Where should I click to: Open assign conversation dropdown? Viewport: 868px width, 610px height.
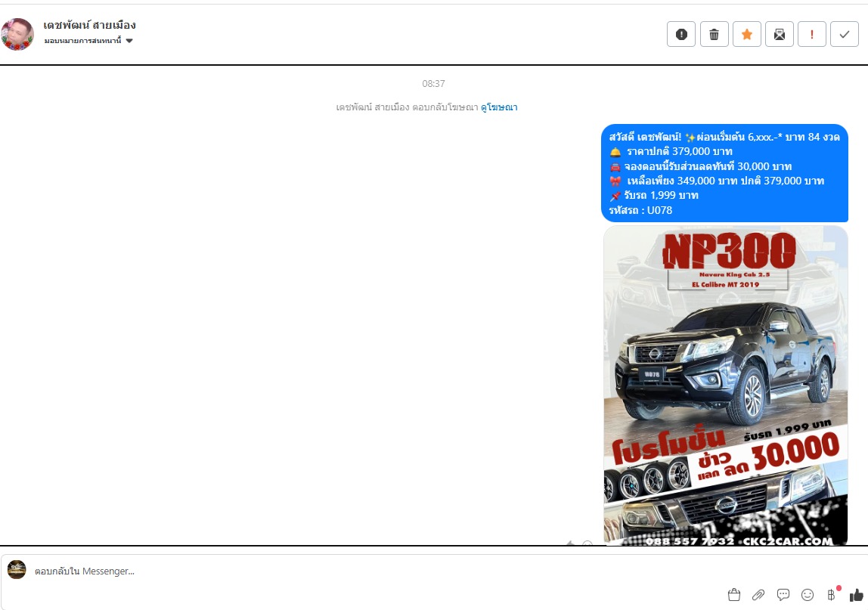pos(88,40)
